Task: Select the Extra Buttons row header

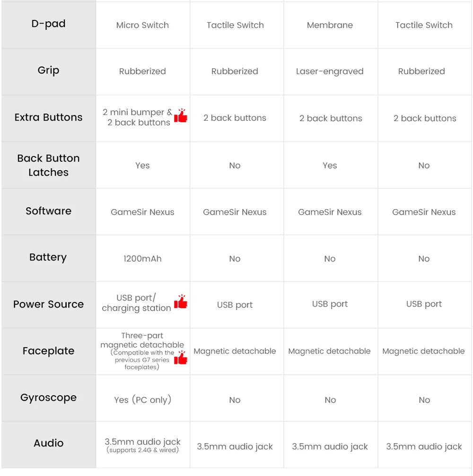Action: (48, 117)
